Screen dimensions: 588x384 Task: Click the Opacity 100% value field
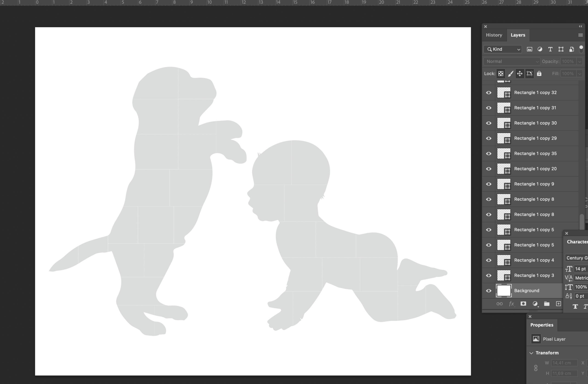[x=568, y=61]
